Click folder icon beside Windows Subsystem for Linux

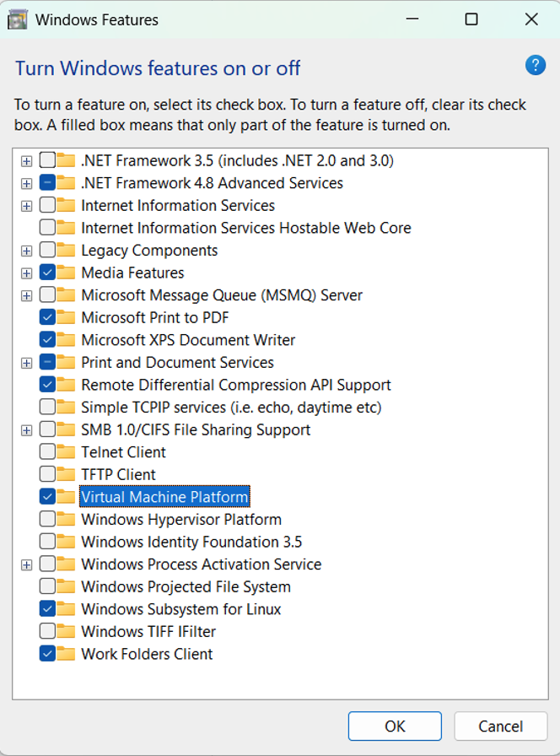tap(66, 609)
